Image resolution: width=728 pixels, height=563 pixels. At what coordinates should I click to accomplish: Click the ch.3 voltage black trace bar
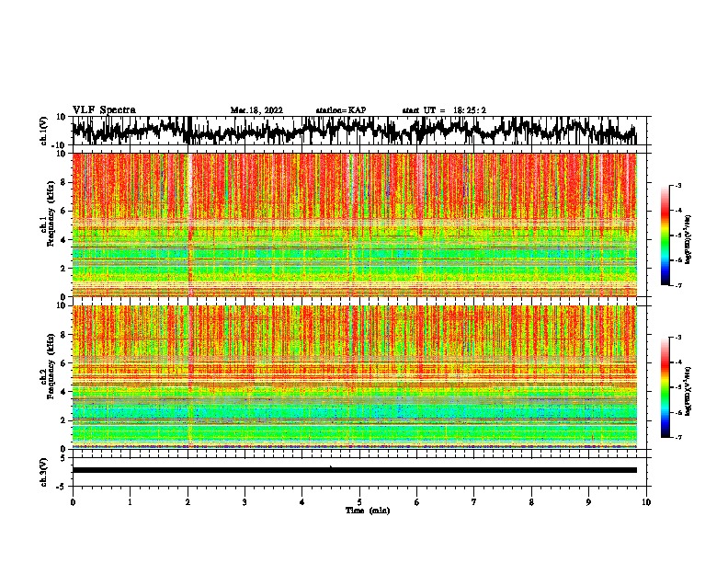(x=354, y=470)
